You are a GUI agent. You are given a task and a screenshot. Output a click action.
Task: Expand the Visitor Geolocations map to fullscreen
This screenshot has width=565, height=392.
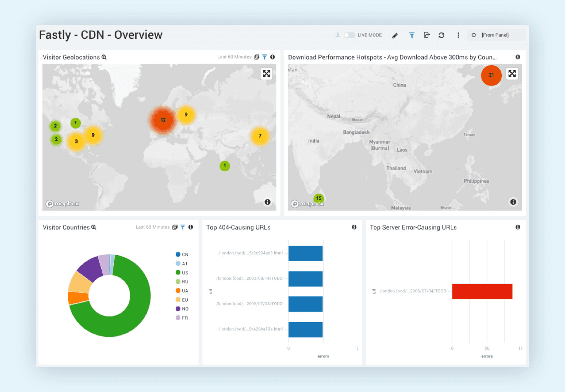tap(266, 74)
